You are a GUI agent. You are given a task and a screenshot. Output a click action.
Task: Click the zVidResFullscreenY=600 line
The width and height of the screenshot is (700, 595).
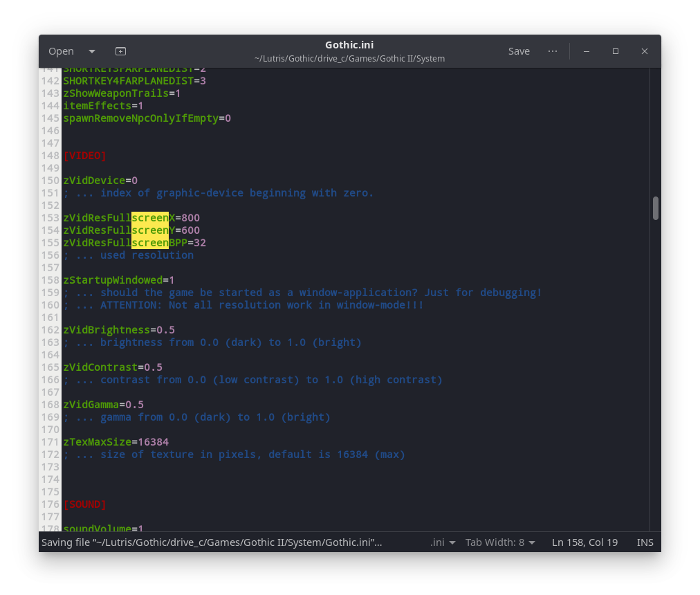click(x=131, y=230)
